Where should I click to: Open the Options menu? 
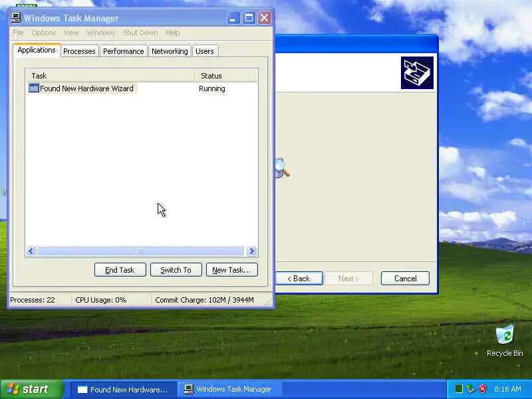click(43, 33)
